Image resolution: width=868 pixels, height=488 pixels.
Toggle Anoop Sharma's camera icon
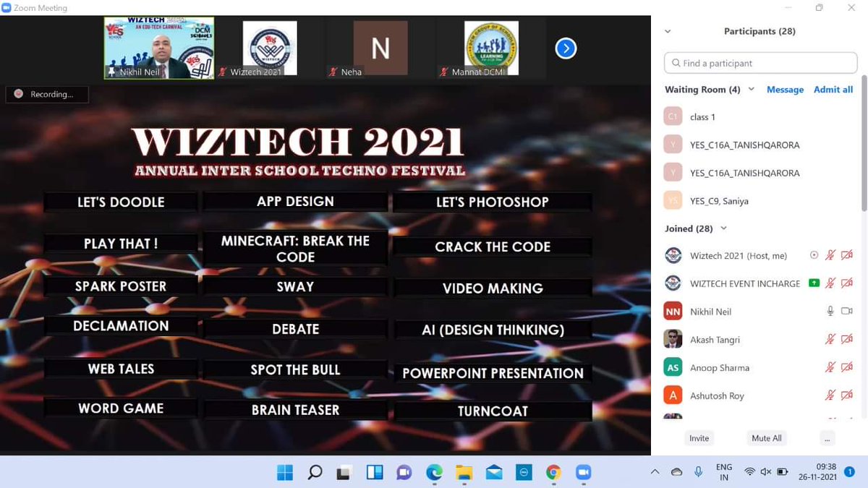click(847, 367)
